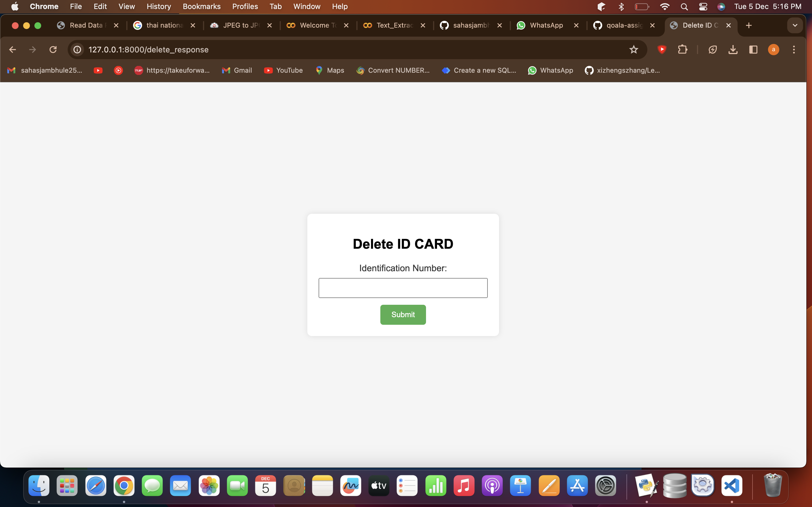Click the download manager icon
The width and height of the screenshot is (812, 507).
pos(733,50)
